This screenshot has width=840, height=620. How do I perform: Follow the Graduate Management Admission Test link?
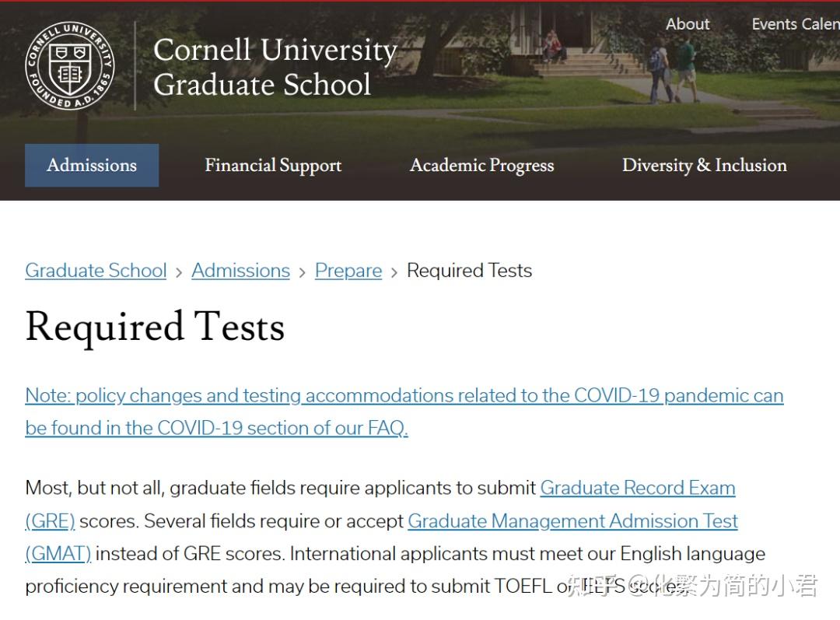[572, 520]
